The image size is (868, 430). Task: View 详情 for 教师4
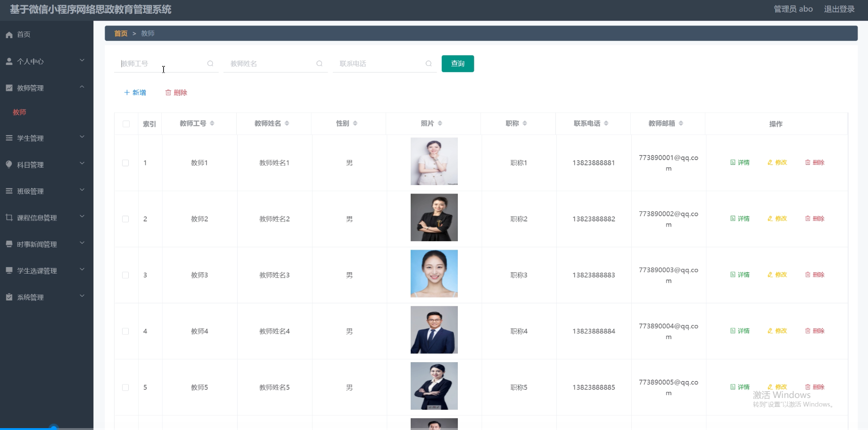[740, 331]
